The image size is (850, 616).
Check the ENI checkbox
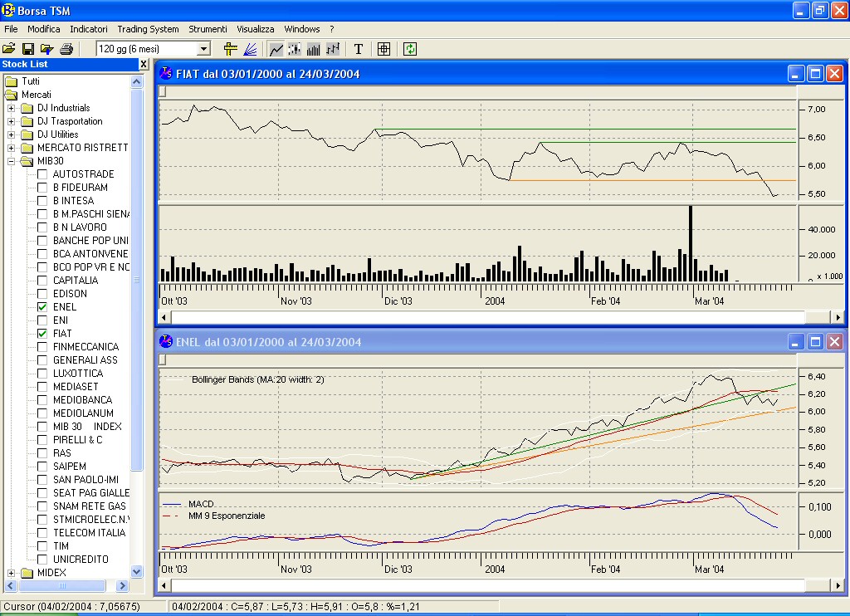click(42, 320)
